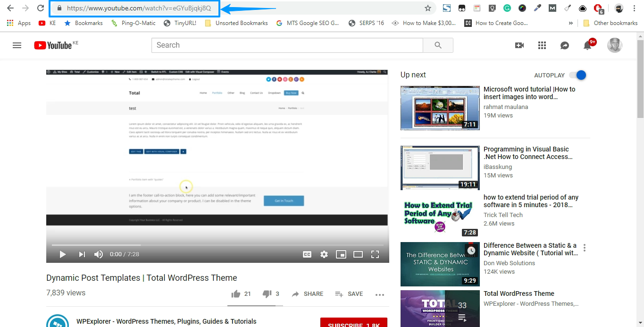Switch to miniplayer mode
This screenshot has height=327, width=644.
point(341,254)
